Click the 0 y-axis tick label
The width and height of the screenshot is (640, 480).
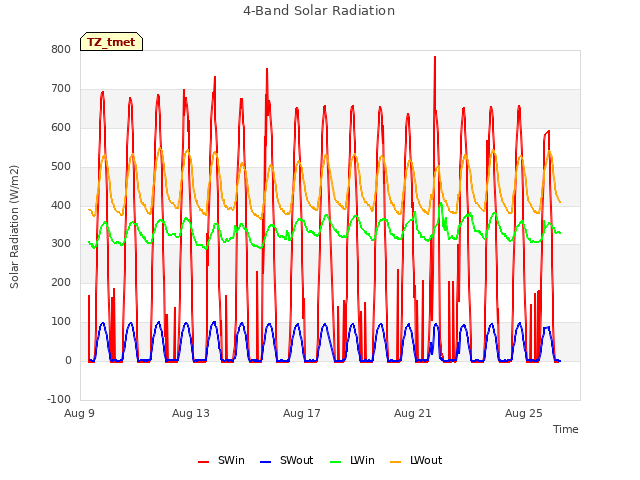point(68,361)
